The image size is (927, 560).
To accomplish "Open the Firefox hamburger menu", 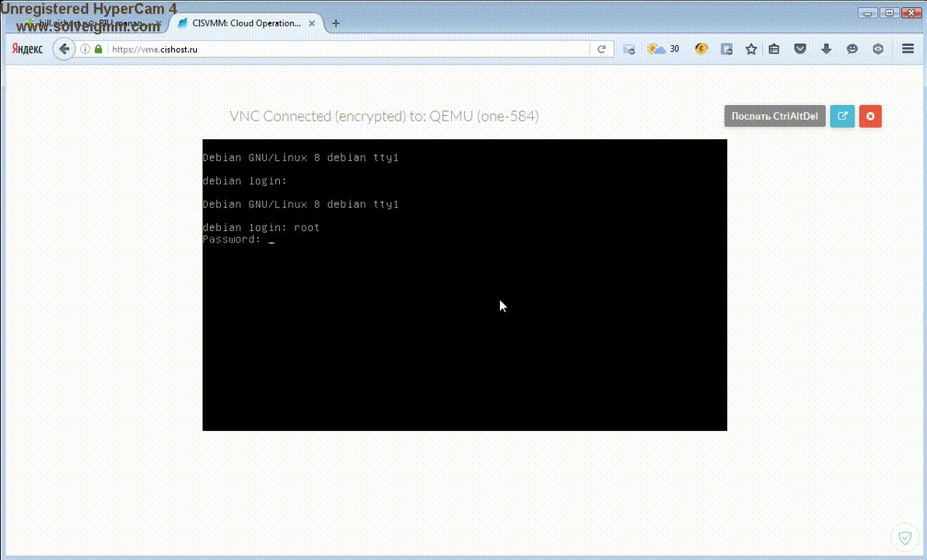I will coord(908,49).
